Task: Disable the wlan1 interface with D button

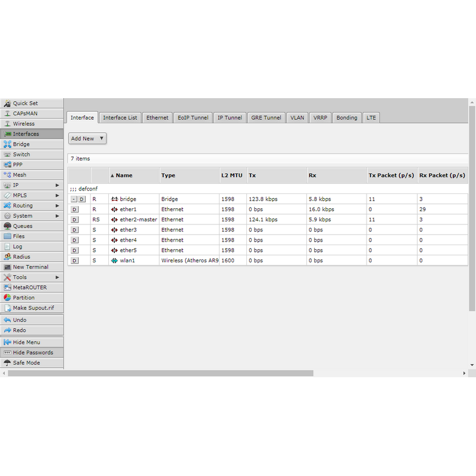Action: click(x=74, y=261)
